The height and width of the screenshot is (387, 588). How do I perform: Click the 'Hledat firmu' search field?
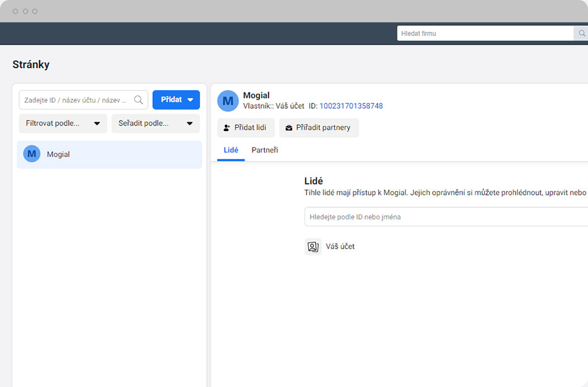click(x=485, y=33)
